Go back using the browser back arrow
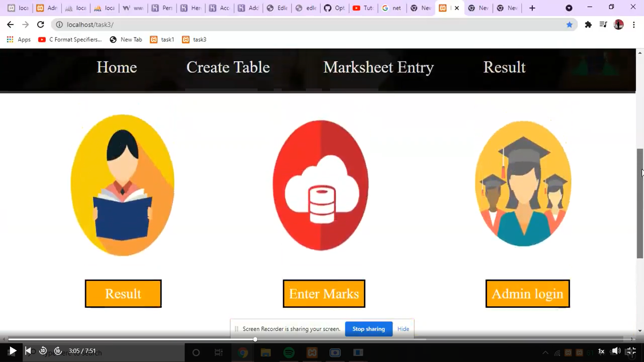This screenshot has width=644, height=362. (10, 24)
